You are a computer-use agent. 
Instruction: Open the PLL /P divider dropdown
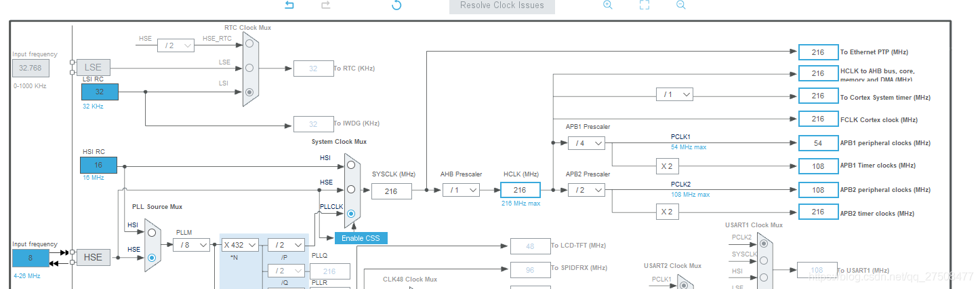coord(286,244)
